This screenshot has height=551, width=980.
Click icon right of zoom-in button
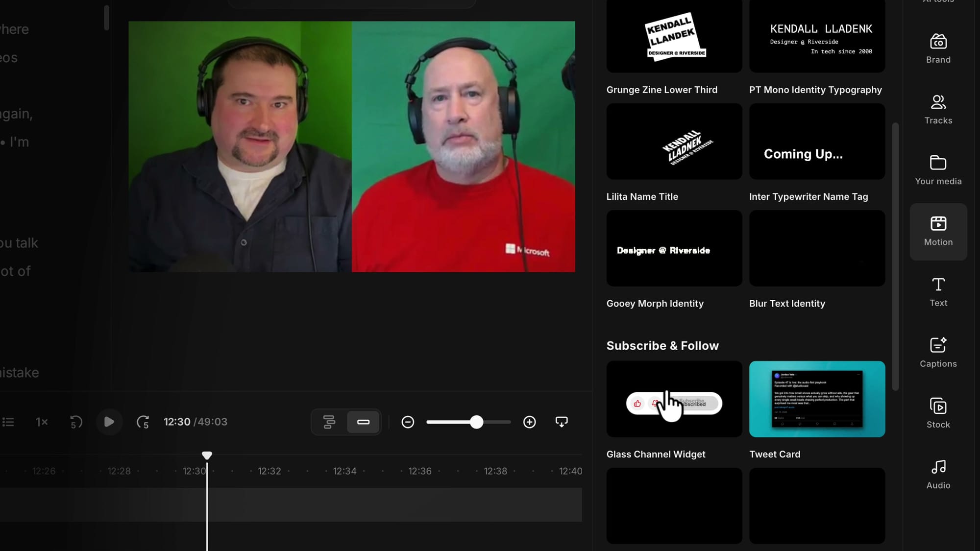(562, 422)
